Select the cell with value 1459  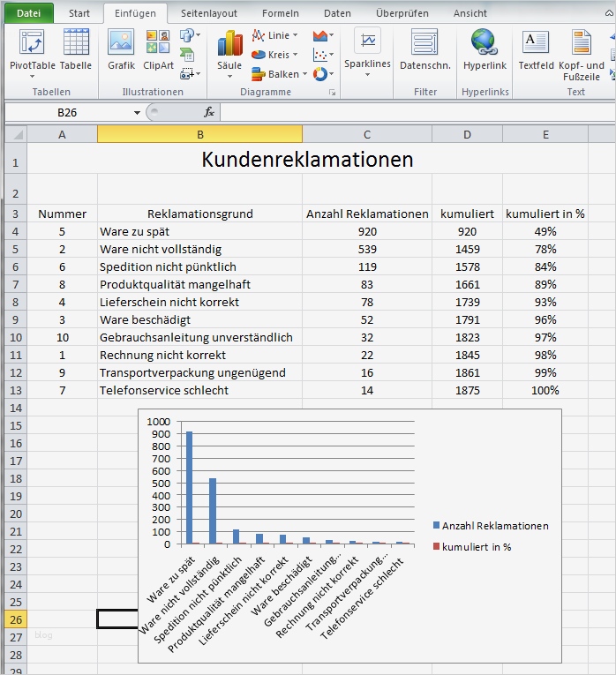pyautogui.click(x=467, y=249)
